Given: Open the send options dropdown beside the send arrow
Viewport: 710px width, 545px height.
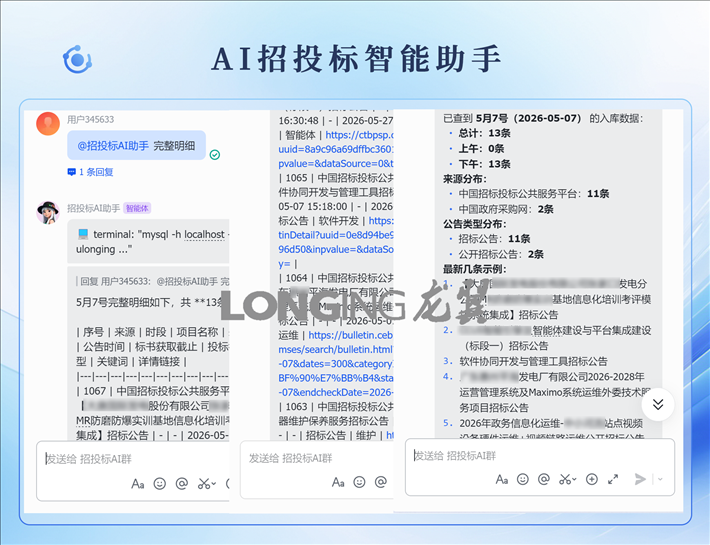Looking at the screenshot, I should [x=660, y=479].
